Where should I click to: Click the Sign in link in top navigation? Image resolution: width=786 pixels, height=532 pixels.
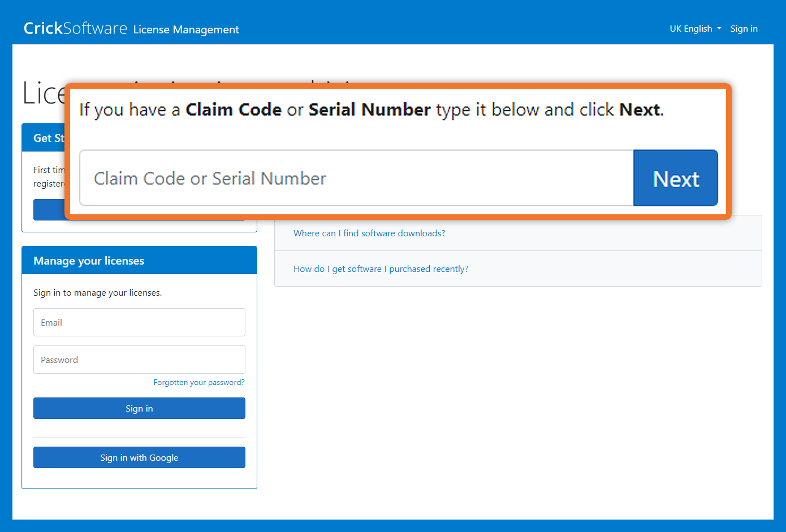pos(744,29)
